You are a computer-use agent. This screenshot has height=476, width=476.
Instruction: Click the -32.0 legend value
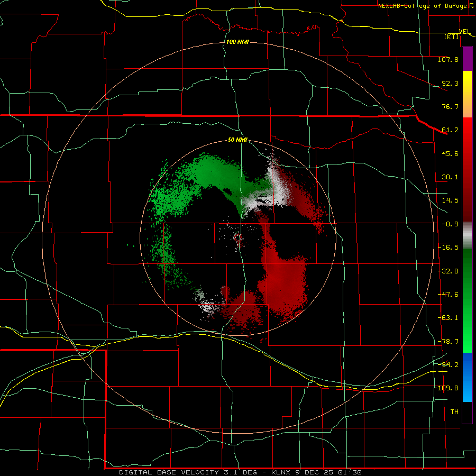448,271
